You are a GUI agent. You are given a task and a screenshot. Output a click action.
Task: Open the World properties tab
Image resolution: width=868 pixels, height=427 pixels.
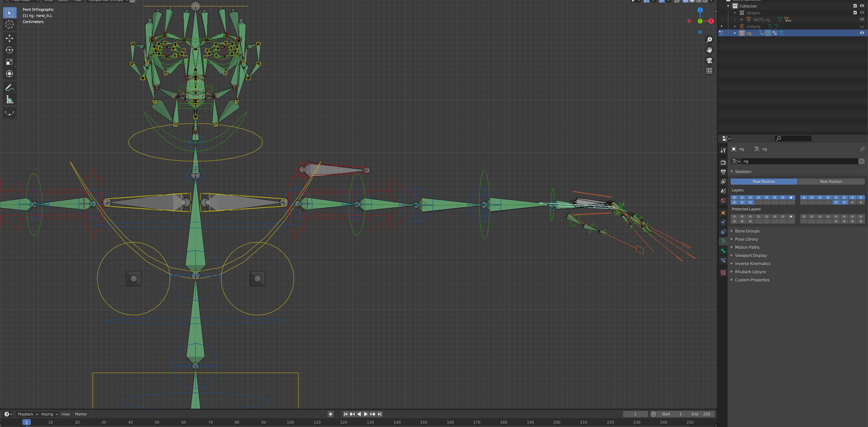(723, 201)
